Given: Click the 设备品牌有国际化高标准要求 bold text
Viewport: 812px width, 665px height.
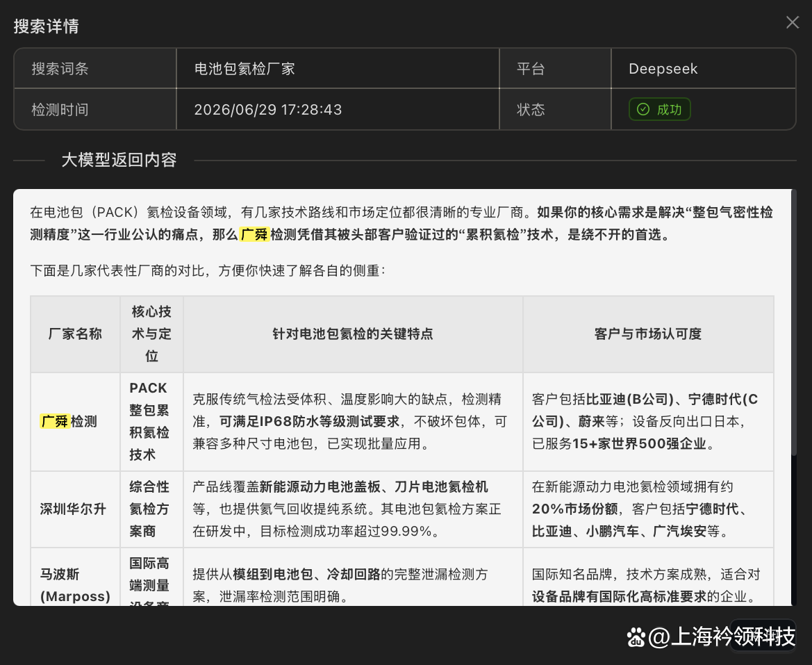Looking at the screenshot, I should (x=619, y=597).
